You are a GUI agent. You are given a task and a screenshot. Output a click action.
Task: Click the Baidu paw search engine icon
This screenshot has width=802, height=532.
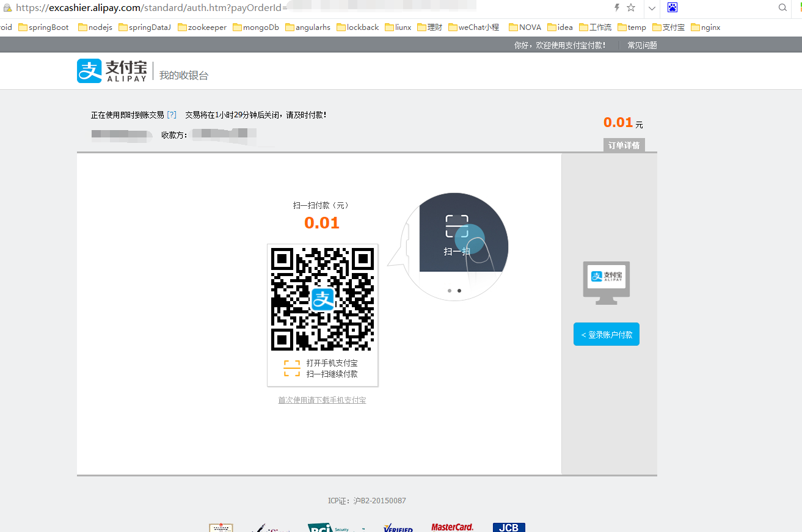click(673, 8)
